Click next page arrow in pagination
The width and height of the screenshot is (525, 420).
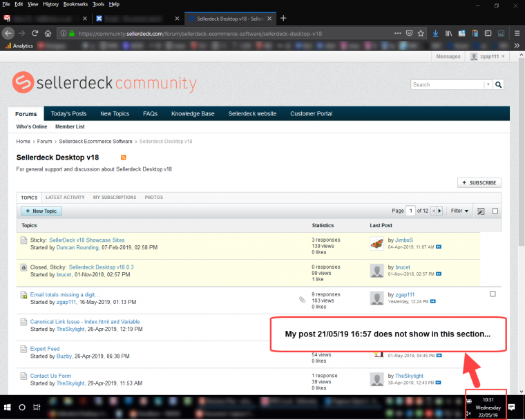[x=440, y=211]
